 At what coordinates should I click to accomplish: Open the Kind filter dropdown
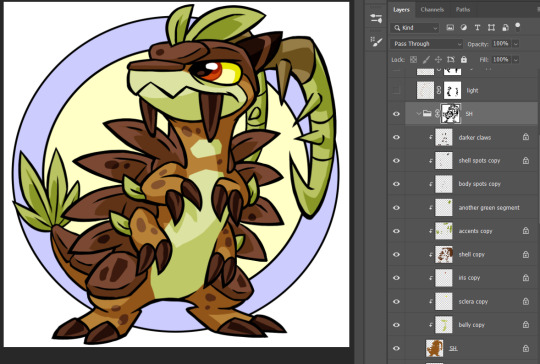[415, 28]
